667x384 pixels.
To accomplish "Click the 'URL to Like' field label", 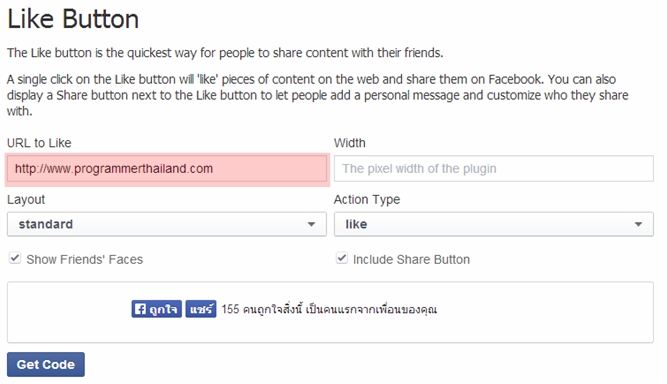I will 39,143.
